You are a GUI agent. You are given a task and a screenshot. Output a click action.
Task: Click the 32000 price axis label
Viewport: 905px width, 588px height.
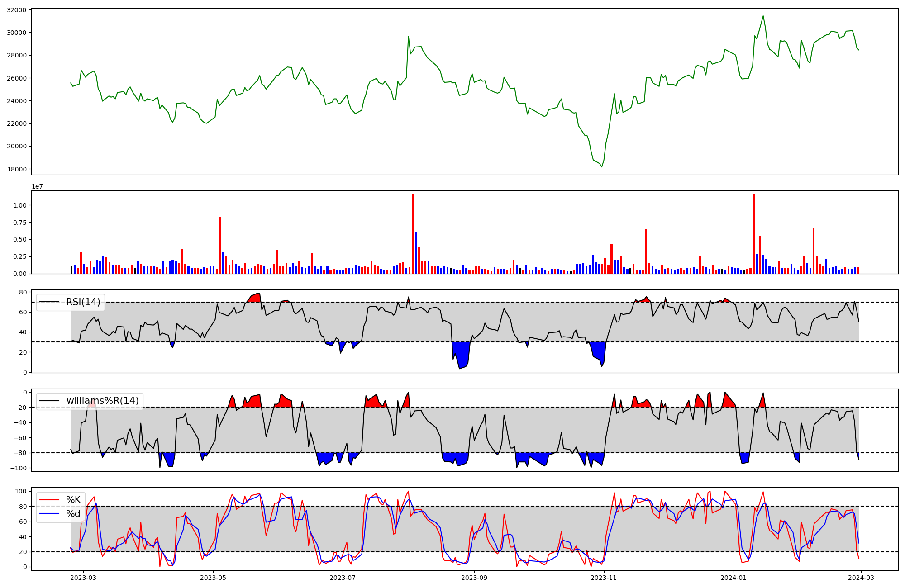[16, 10]
